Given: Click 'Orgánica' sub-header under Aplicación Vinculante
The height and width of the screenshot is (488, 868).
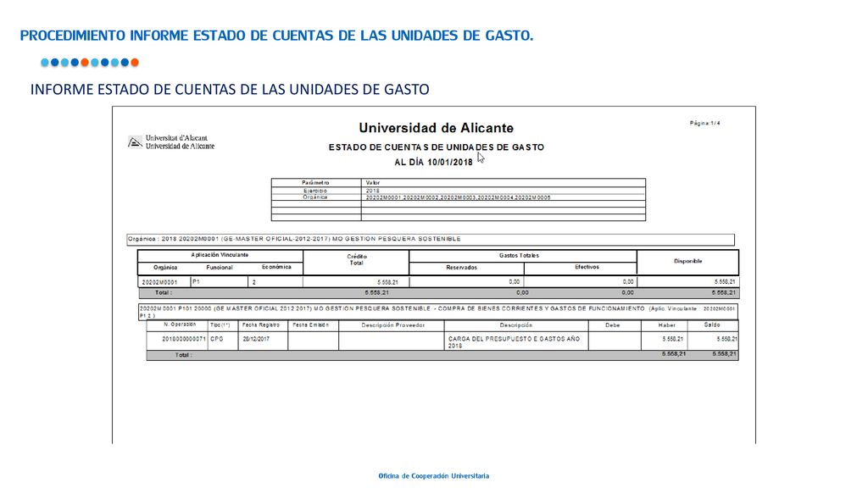Looking at the screenshot, I should pos(165,267).
